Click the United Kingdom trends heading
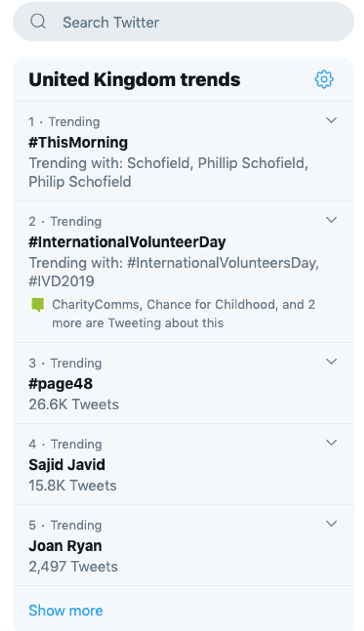This screenshot has width=364, height=631. (x=135, y=80)
